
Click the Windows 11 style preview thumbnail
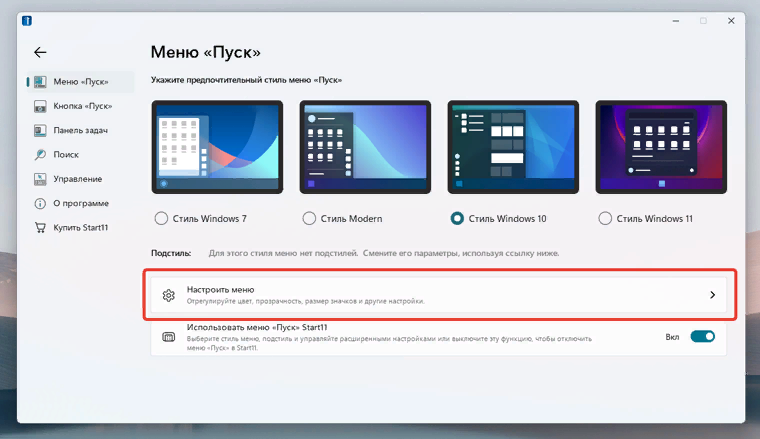(661, 147)
